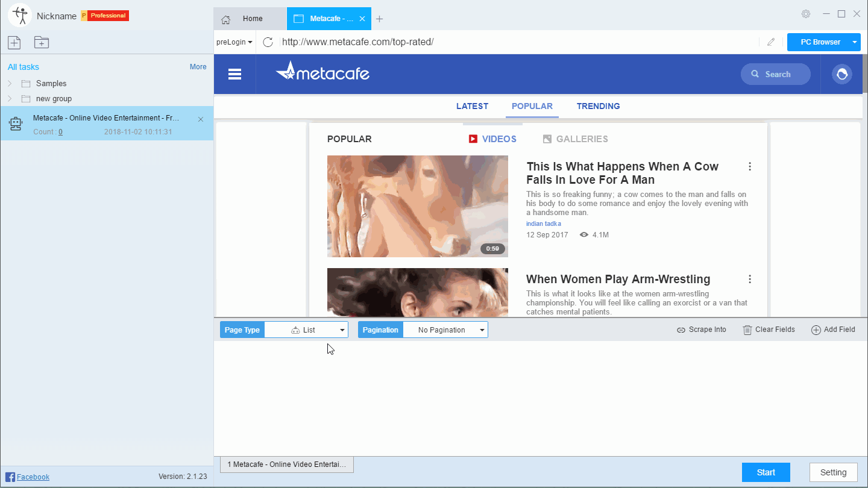
Task: Open cow video title link
Action: (x=622, y=173)
